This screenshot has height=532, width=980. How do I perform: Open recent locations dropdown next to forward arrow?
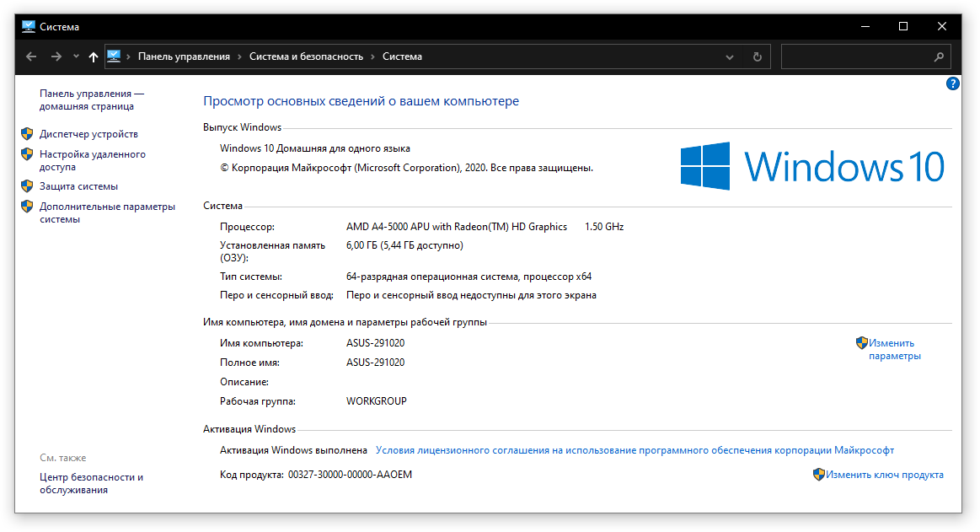[x=76, y=56]
